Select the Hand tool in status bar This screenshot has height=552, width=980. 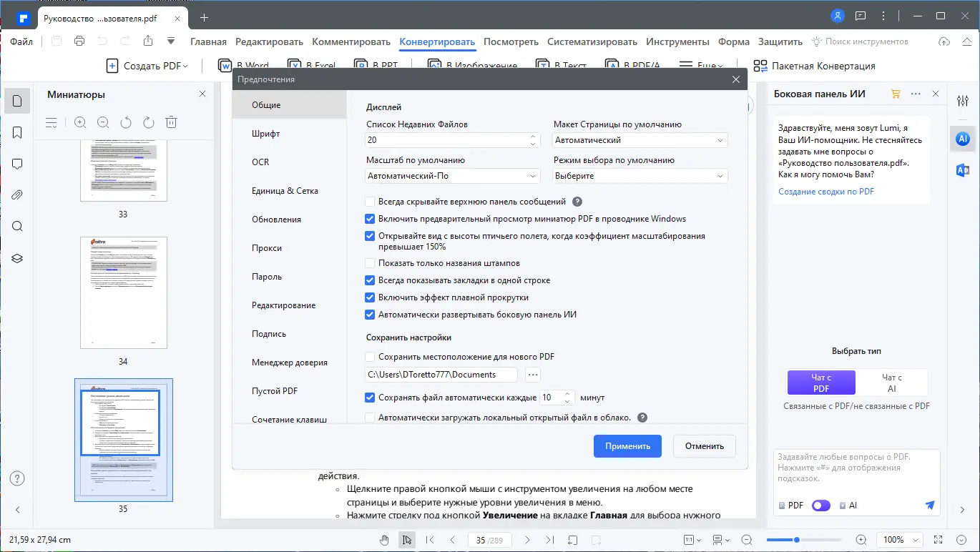point(384,540)
